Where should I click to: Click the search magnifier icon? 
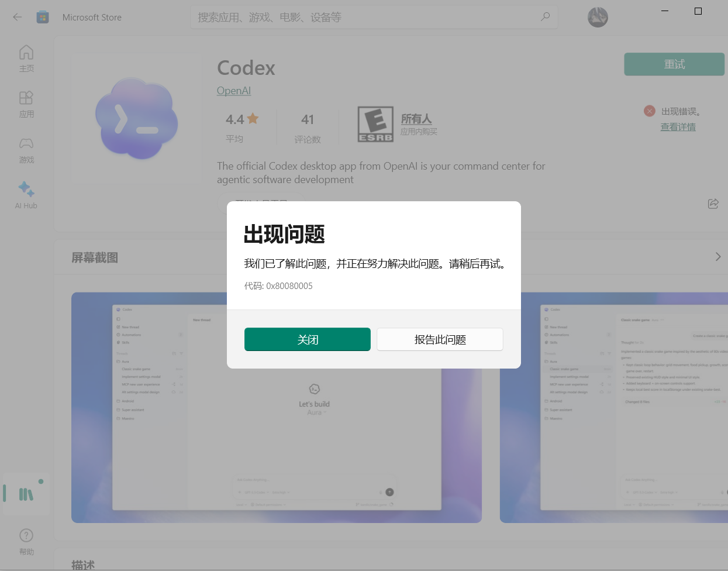coord(545,17)
